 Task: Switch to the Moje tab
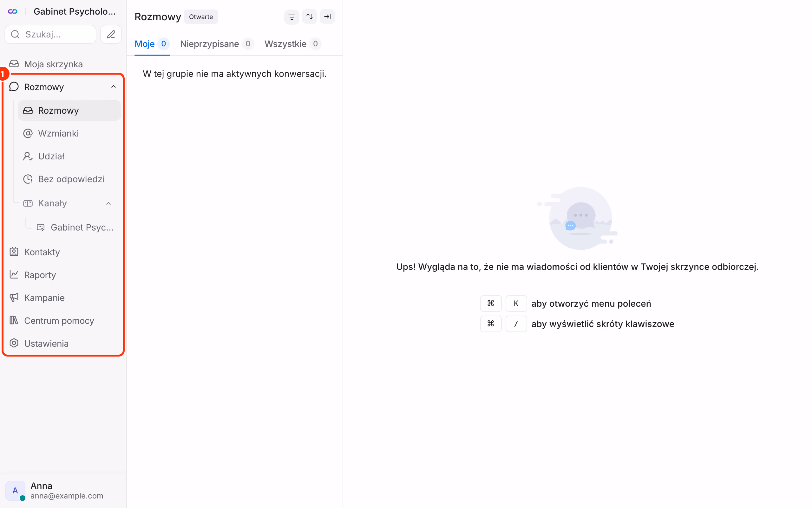click(x=152, y=44)
